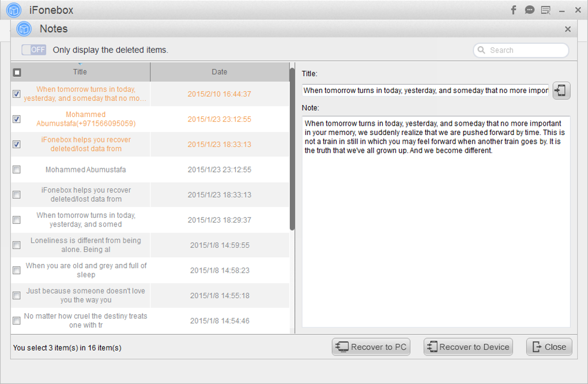Click the round logo icon beside Notes heading

point(23,28)
